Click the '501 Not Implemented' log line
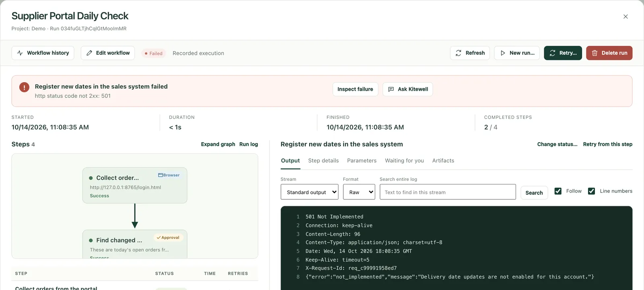The image size is (644, 290). (334, 217)
